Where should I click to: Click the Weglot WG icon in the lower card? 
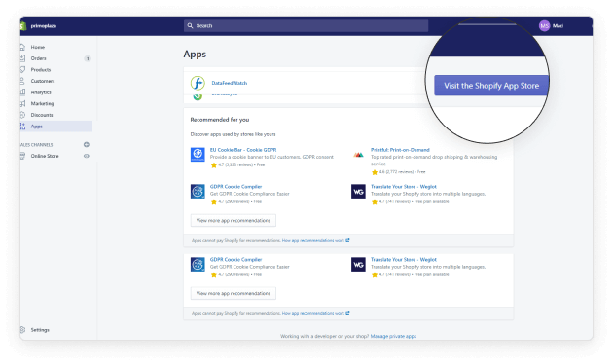tap(358, 265)
